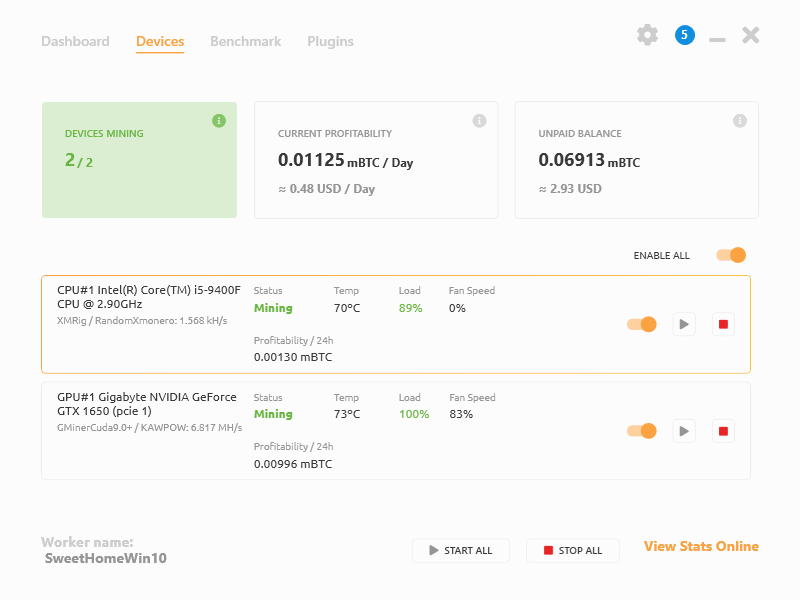Viewport: 800px width, 600px height.
Task: Disable the CPU#1 Intel Core device toggle
Action: coord(641,324)
